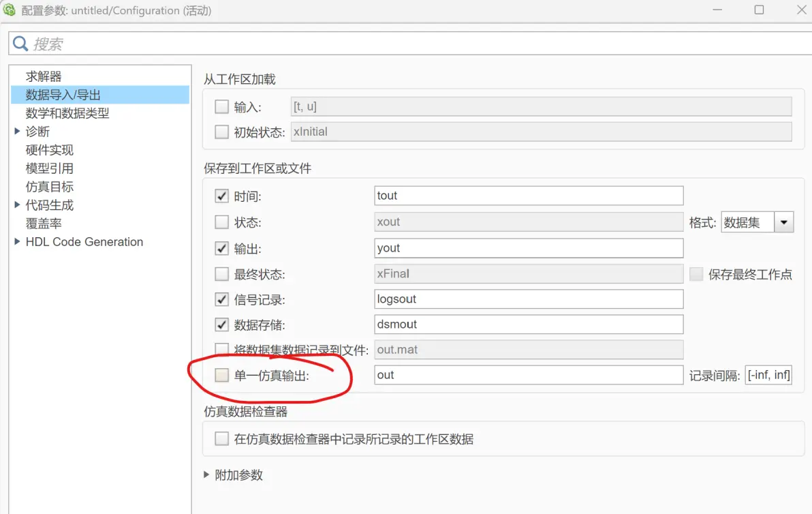Expand the 诊断 tree node
Screen dimensions: 812x514
point(17,131)
